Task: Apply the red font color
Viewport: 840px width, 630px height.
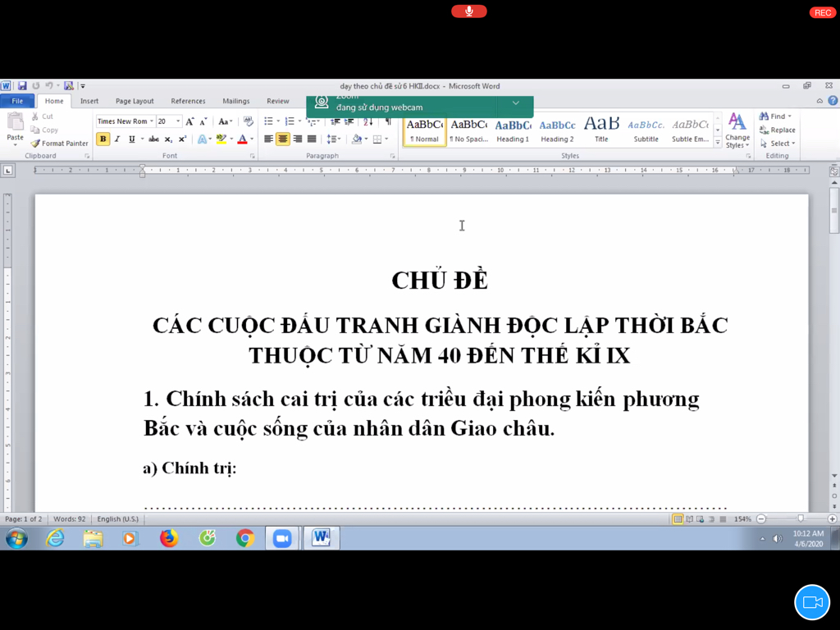Action: (x=242, y=139)
